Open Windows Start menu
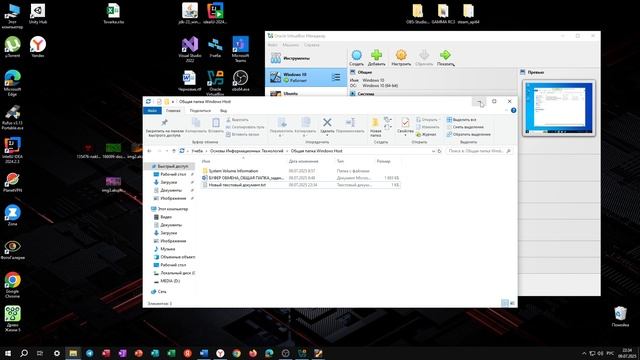The height and width of the screenshot is (360, 640). click(x=7, y=353)
